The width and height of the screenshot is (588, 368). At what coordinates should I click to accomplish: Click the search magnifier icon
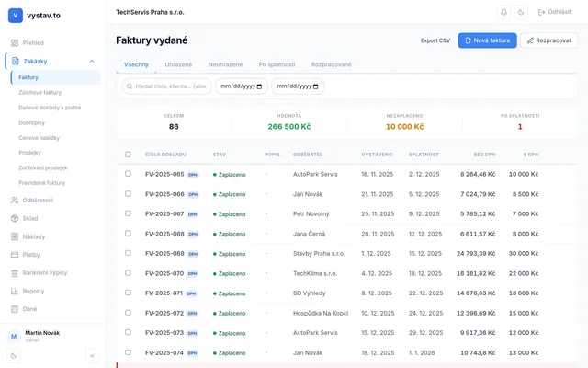tap(130, 86)
